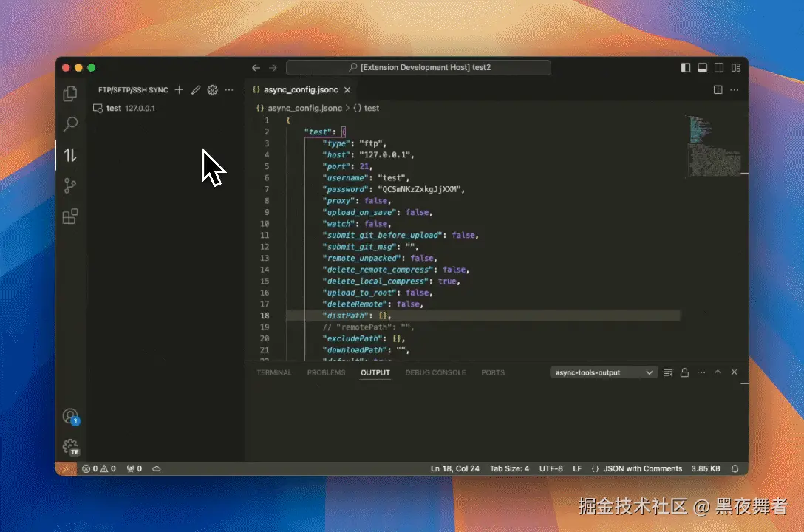Open notifications bell in status bar

[x=735, y=468]
